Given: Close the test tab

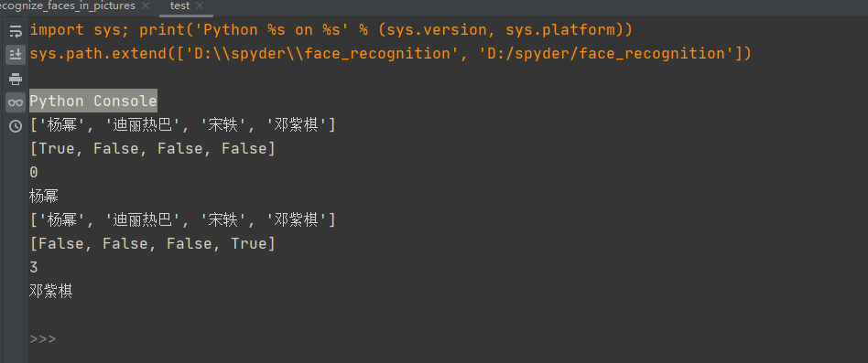Looking at the screenshot, I should pyautogui.click(x=200, y=6).
